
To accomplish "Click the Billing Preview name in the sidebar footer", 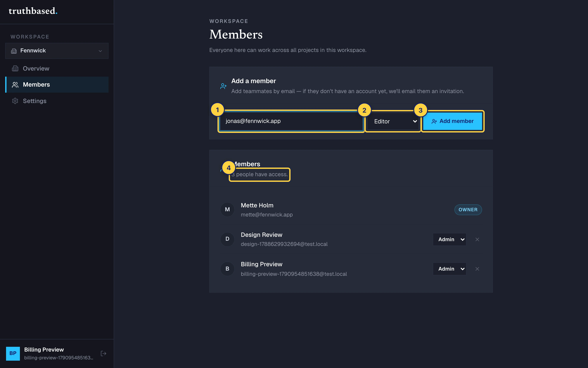I will (44, 350).
